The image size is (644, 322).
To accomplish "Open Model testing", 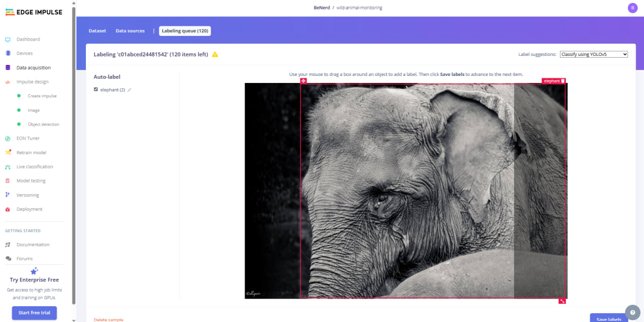I will [x=31, y=181].
